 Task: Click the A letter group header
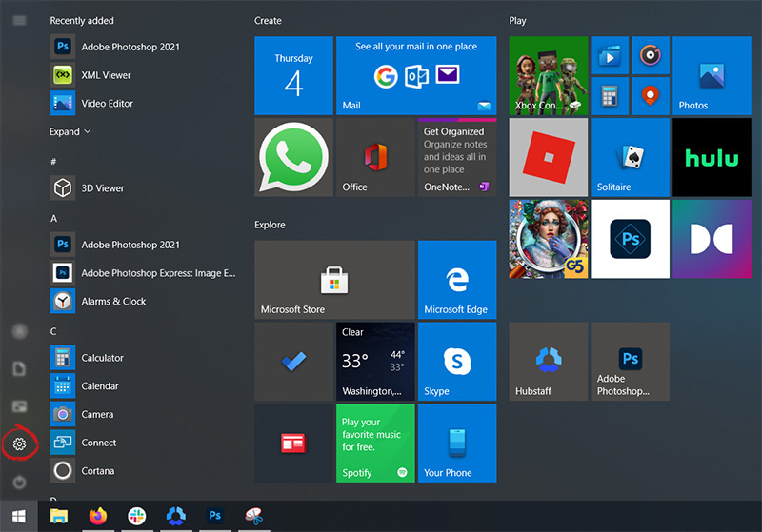click(53, 219)
